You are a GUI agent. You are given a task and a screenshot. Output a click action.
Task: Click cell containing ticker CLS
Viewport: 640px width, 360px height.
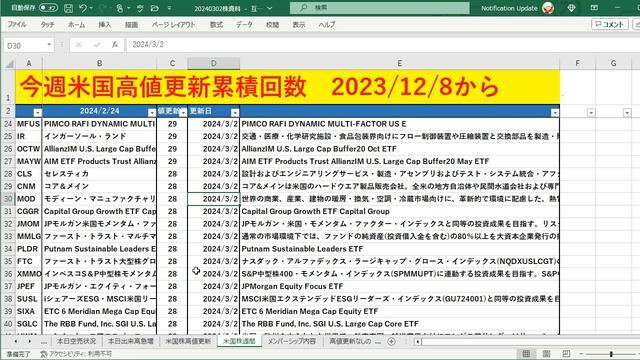click(29, 174)
